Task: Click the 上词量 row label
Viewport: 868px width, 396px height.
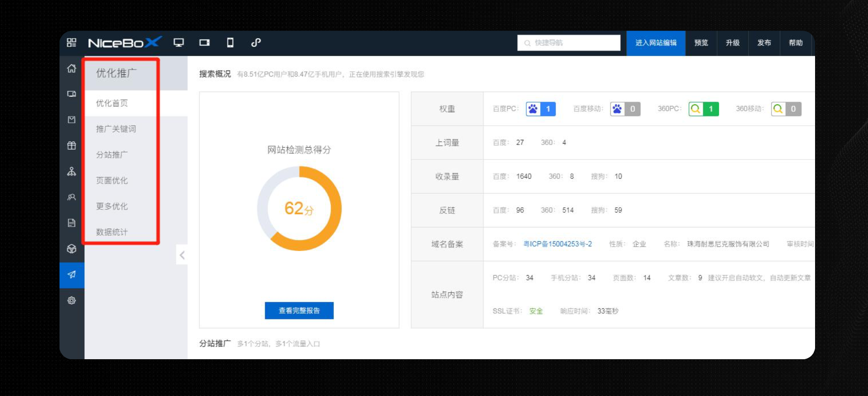Action: (x=447, y=143)
